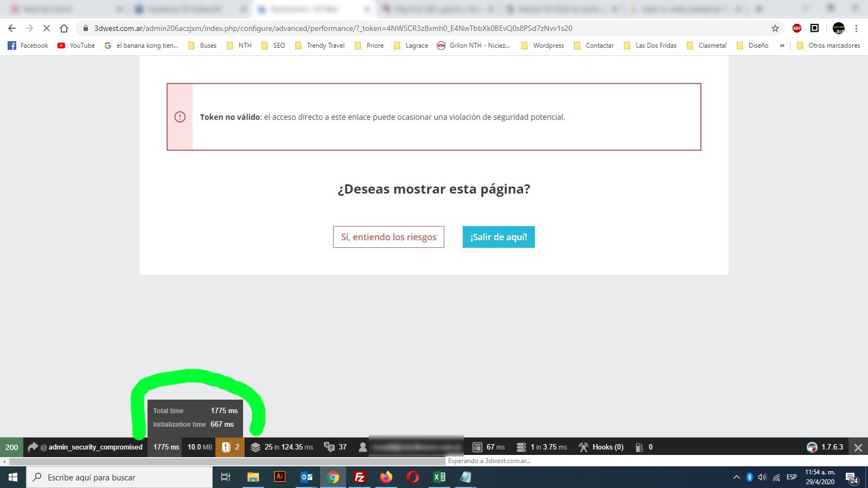Open the logs panel showing 2 warnings

click(x=231, y=447)
